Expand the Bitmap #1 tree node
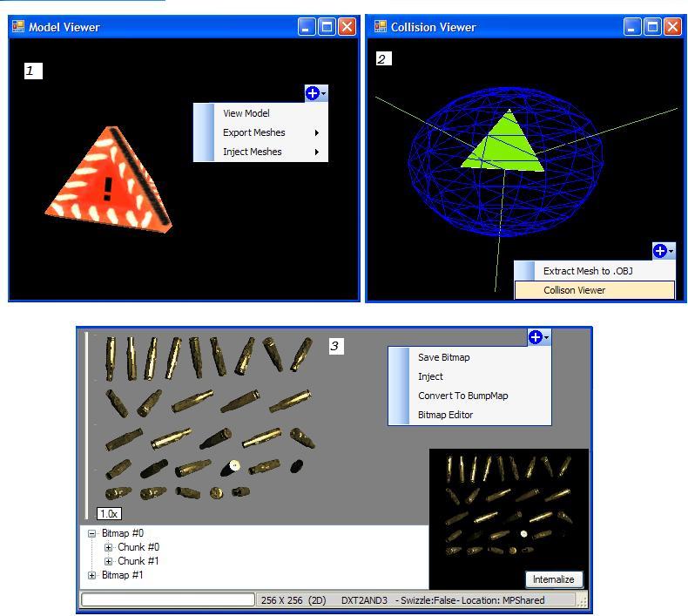Viewport: 688px width, 616px height. pyautogui.click(x=92, y=575)
